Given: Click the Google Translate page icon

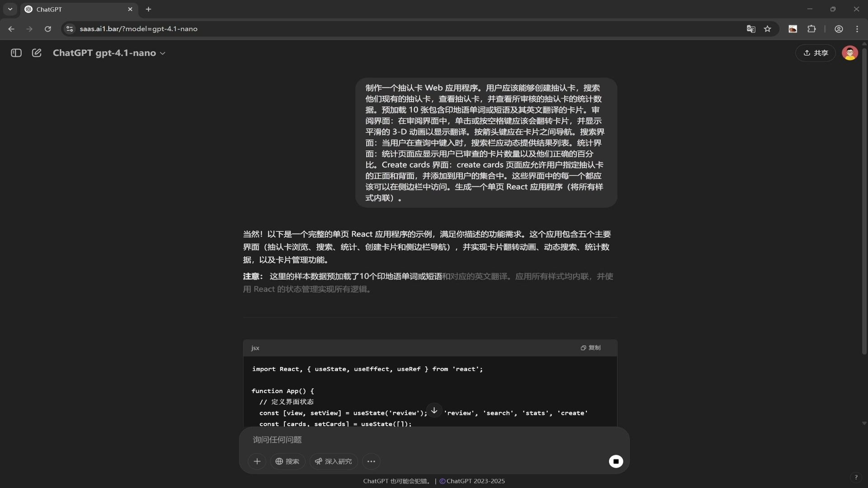Looking at the screenshot, I should (751, 29).
